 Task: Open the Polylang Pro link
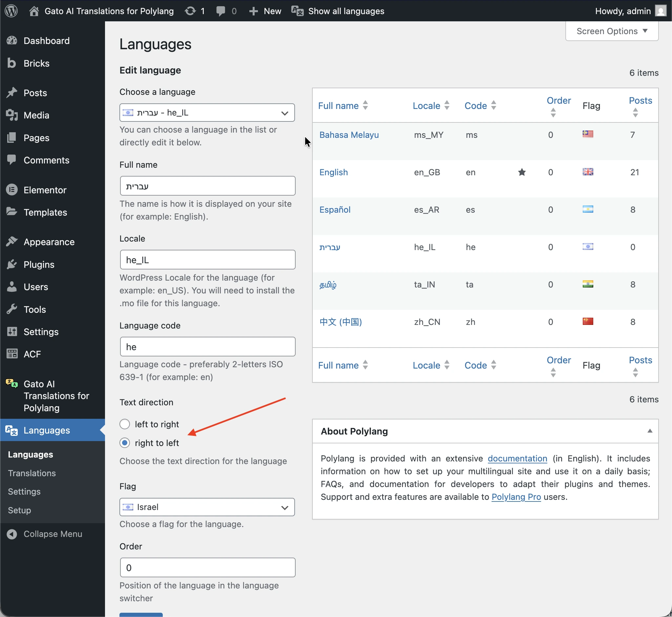(x=516, y=497)
